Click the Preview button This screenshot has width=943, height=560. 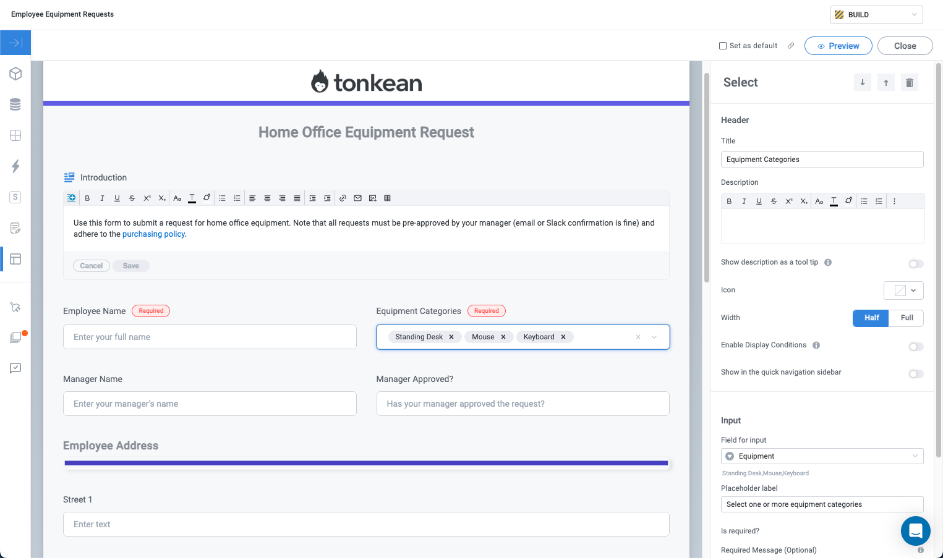[x=838, y=46]
